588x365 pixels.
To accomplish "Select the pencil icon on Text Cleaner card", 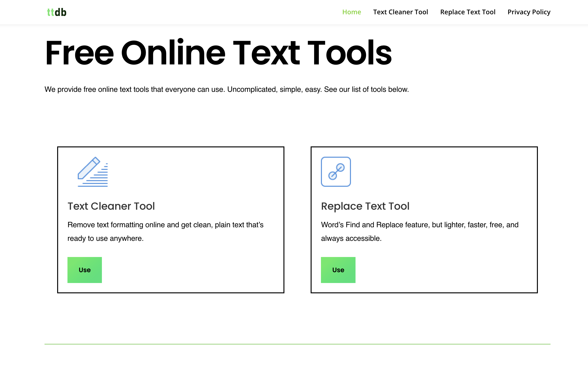I will pyautogui.click(x=93, y=171).
